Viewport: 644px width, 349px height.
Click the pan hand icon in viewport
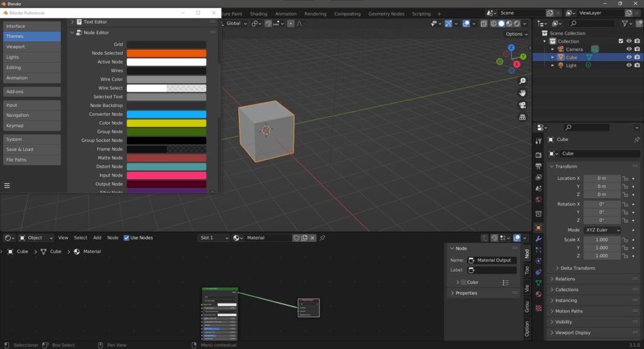(523, 93)
